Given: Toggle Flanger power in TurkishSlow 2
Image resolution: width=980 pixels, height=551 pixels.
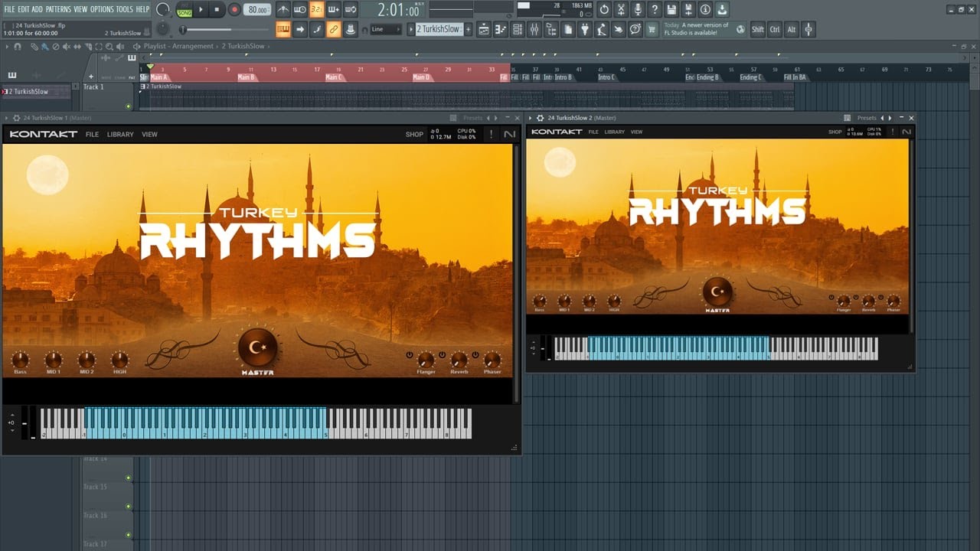Looking at the screenshot, I should pyautogui.click(x=831, y=297).
